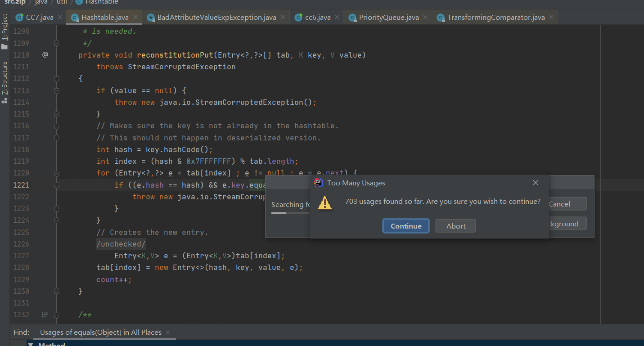
Task: Click the override marker at line 1210
Action: coord(45,55)
